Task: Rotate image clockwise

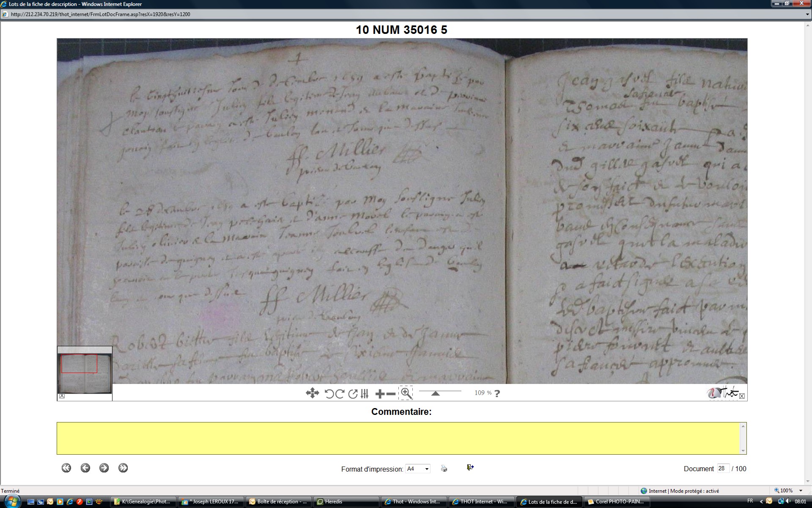Action: tap(340, 394)
